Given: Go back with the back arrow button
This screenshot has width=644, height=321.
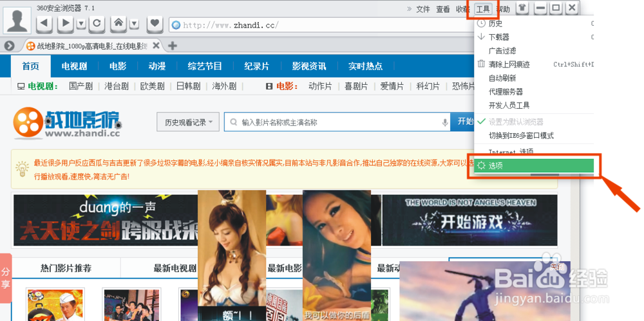Looking at the screenshot, I should click(x=44, y=23).
